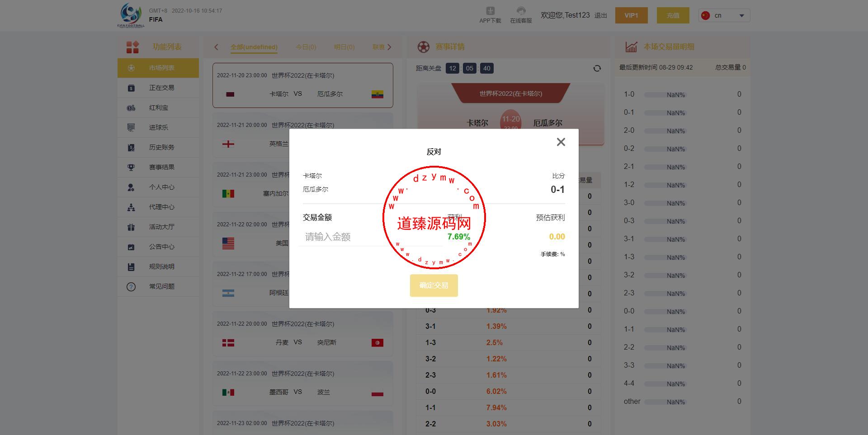868x435 pixels.
Task: Select score 1-3 row at 2.5%
Action: click(509, 342)
